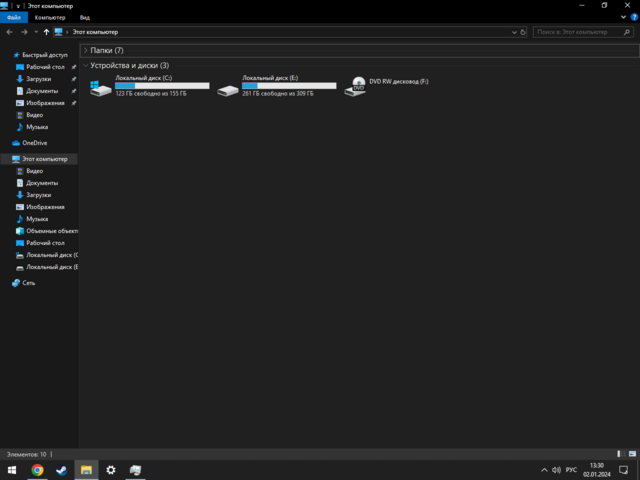
Task: Click OneDrive in the navigation pane
Action: point(34,143)
